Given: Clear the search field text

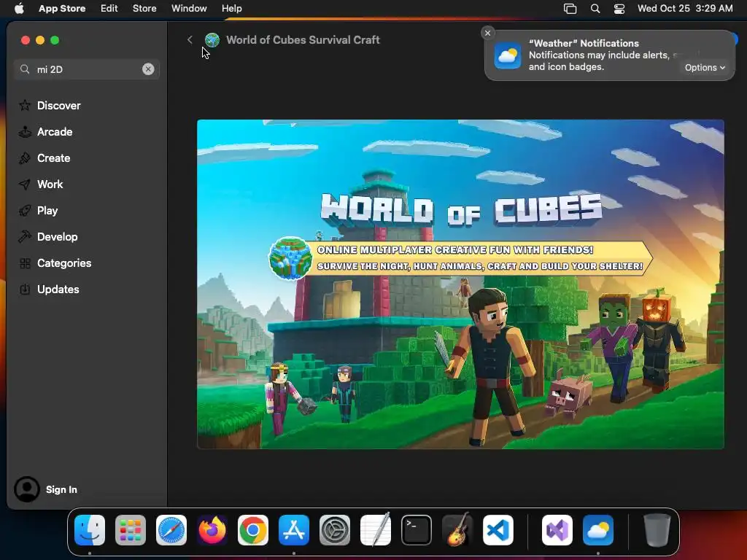Looking at the screenshot, I should [148, 69].
